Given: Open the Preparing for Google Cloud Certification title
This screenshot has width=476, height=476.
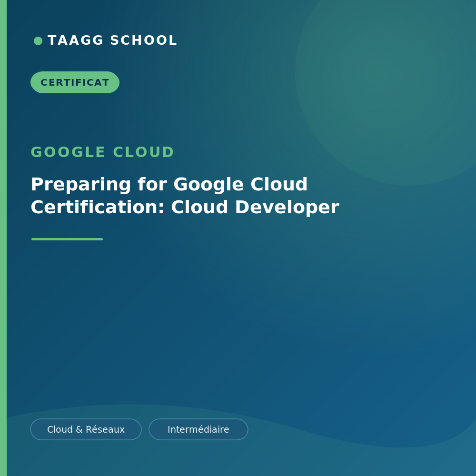Looking at the screenshot, I should pyautogui.click(x=185, y=196).
